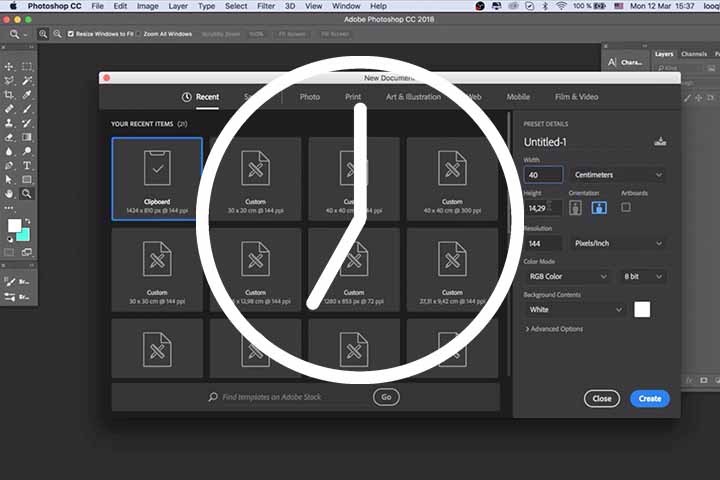Click the Create button
Viewport: 720px width, 480px height.
[x=650, y=399]
